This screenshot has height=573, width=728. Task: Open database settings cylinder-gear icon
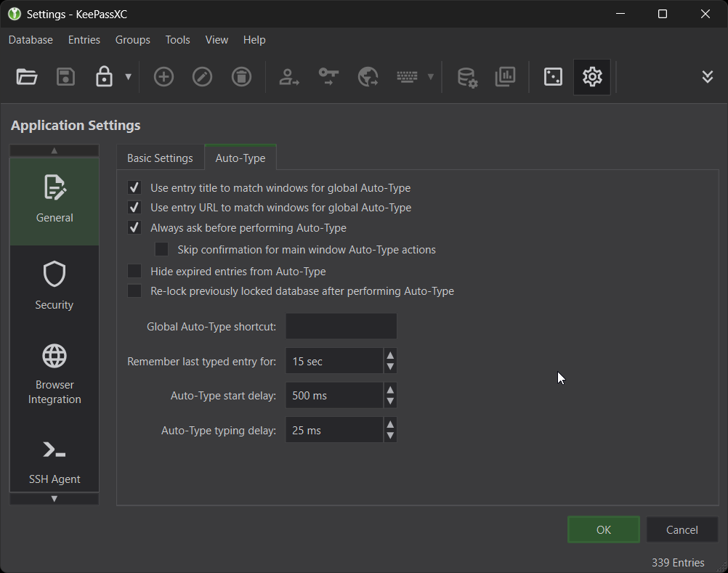467,77
